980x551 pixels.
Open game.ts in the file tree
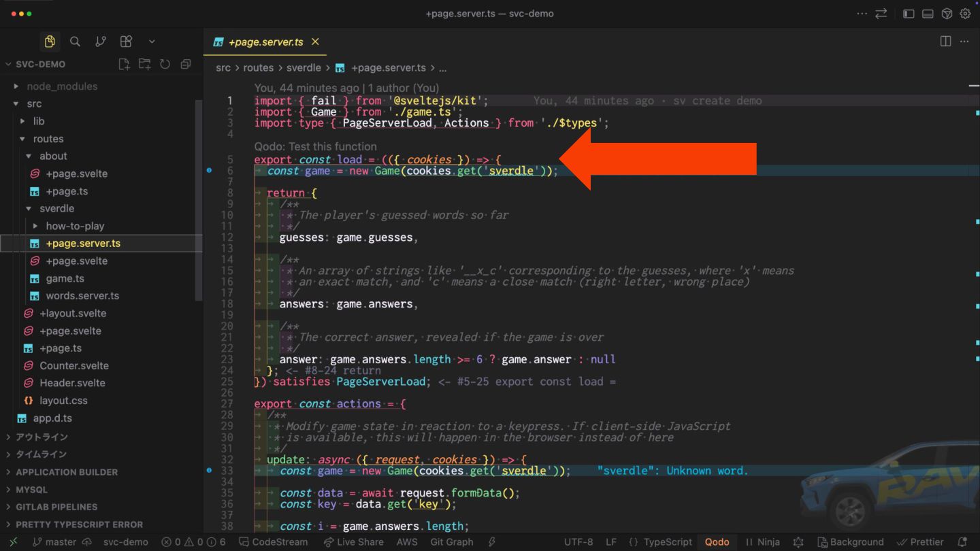[x=65, y=278]
